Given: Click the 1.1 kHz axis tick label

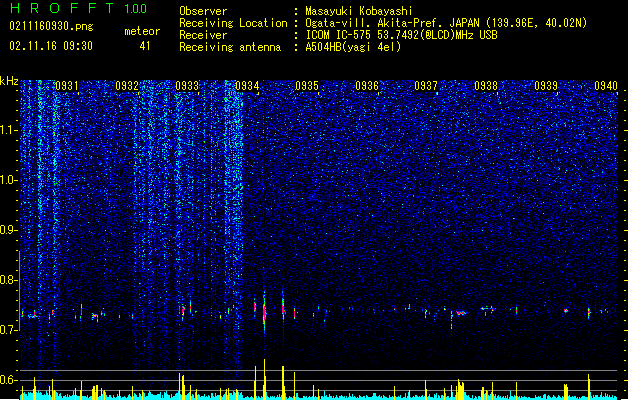Looking at the screenshot, I should (8, 130).
